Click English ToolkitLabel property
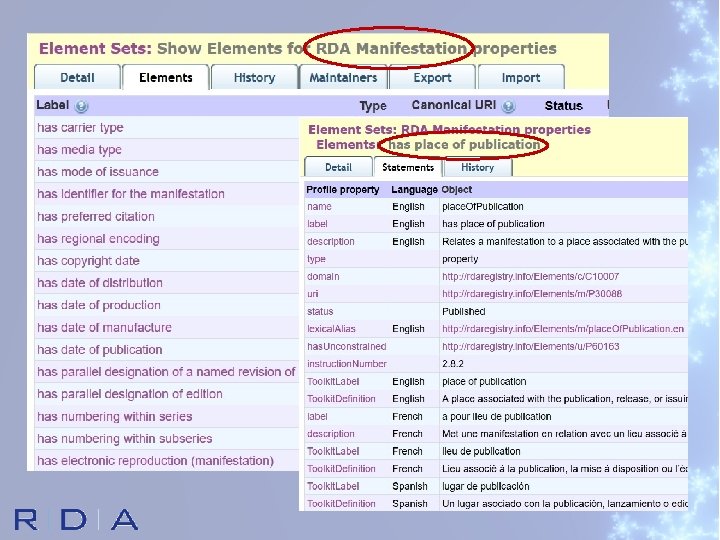720x540 pixels. coord(333,382)
